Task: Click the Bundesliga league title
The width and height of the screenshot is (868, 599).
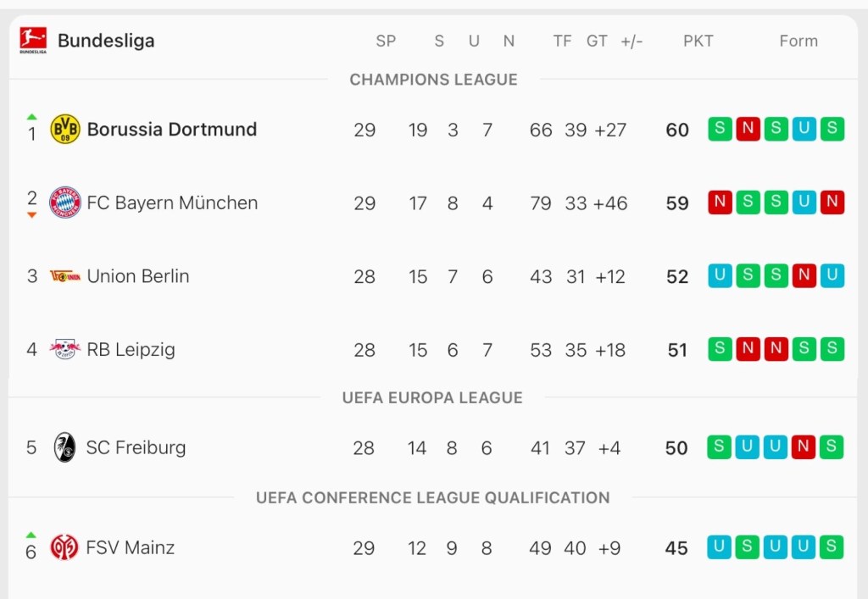Action: [x=106, y=41]
